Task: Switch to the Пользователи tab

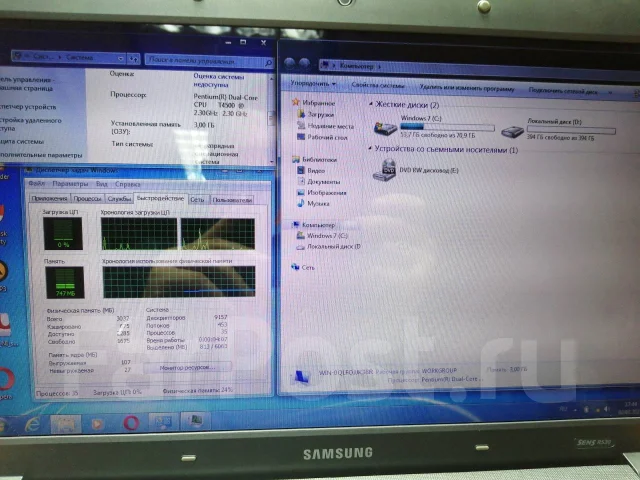Action: click(x=232, y=200)
